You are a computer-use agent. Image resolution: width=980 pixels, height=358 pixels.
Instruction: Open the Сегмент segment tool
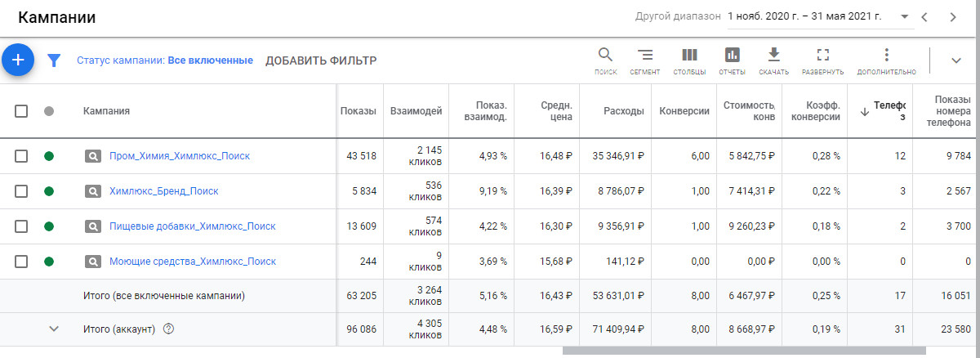pyautogui.click(x=645, y=56)
